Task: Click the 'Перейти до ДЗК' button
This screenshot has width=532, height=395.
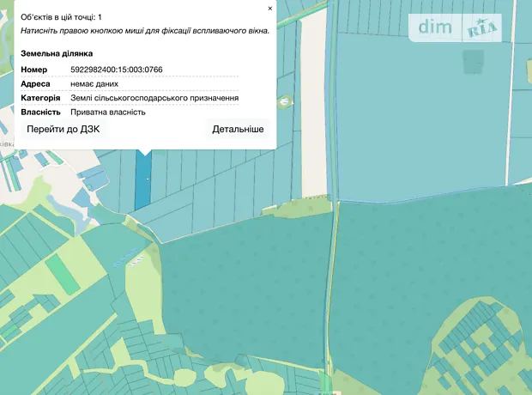Action: coord(63,129)
